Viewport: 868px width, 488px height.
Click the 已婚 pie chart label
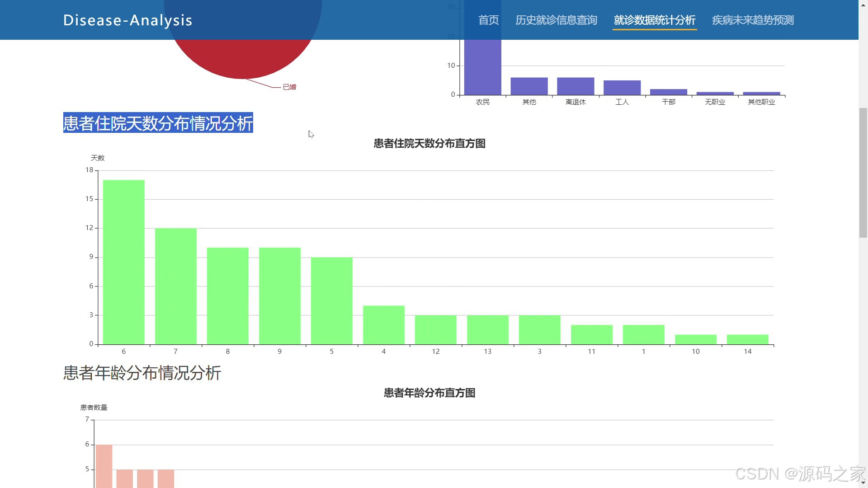tap(289, 87)
